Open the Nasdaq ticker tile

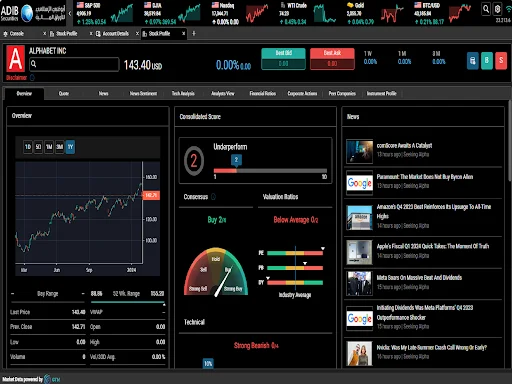tap(240, 13)
